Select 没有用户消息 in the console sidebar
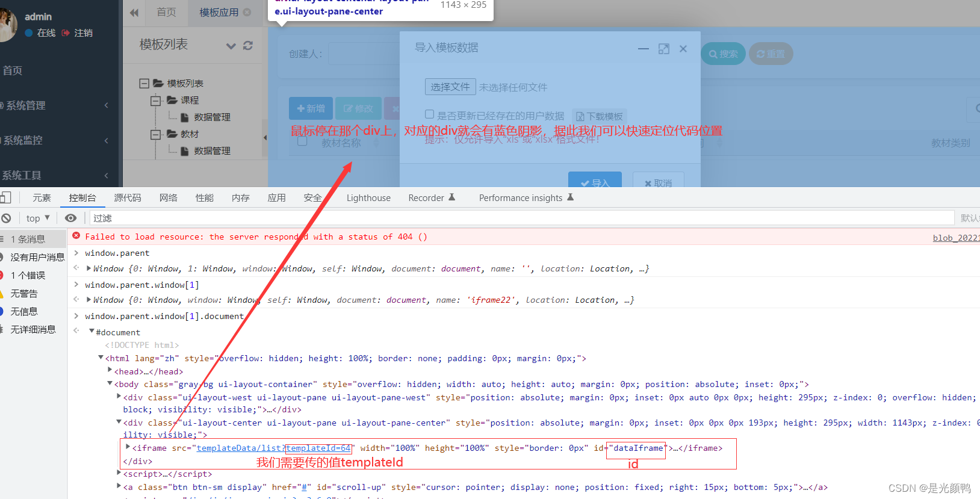The image size is (980, 499). pos(33,257)
